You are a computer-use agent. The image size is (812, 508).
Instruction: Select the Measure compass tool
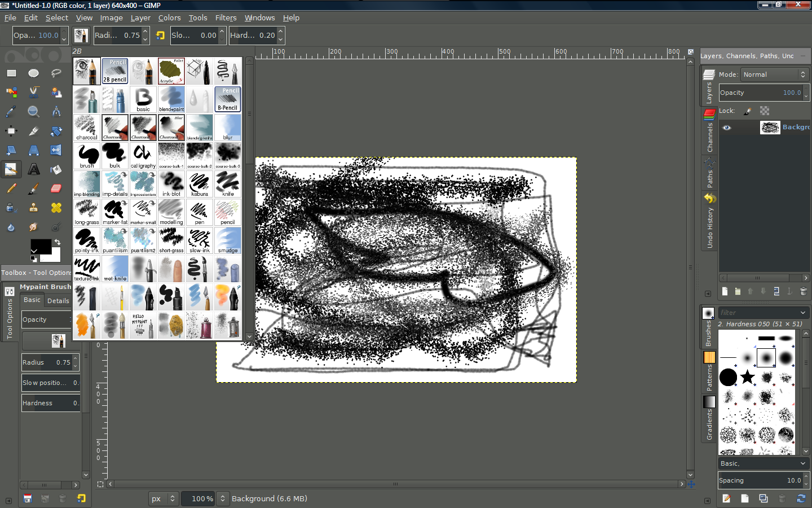[56, 111]
